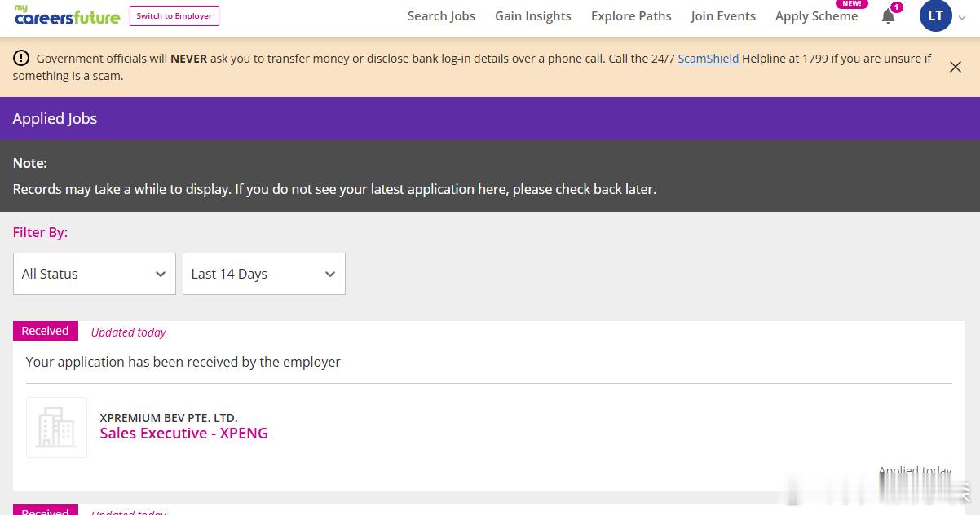Click Switch to Employer button
980x515 pixels.
pos(174,15)
